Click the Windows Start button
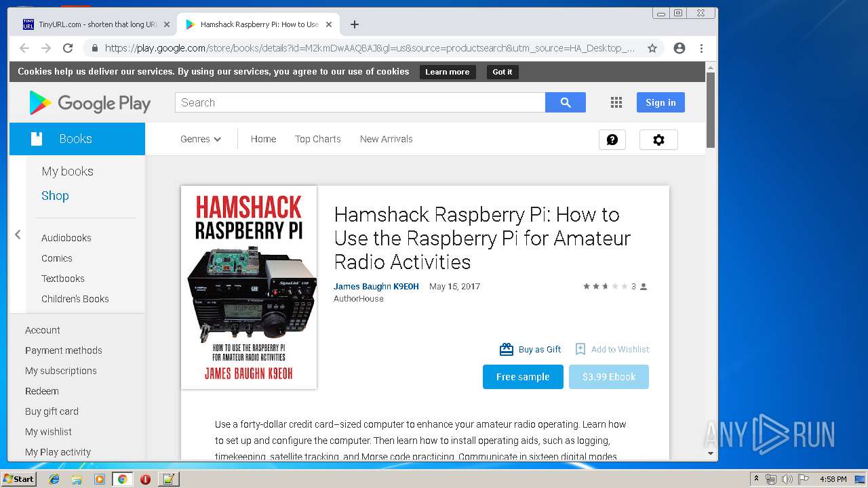868x488 pixels. tap(18, 479)
